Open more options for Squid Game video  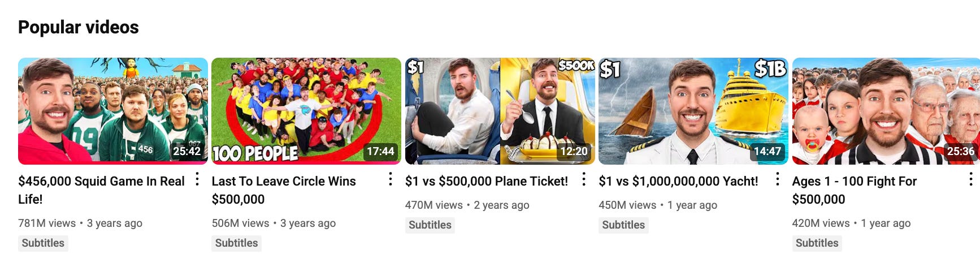tap(197, 179)
